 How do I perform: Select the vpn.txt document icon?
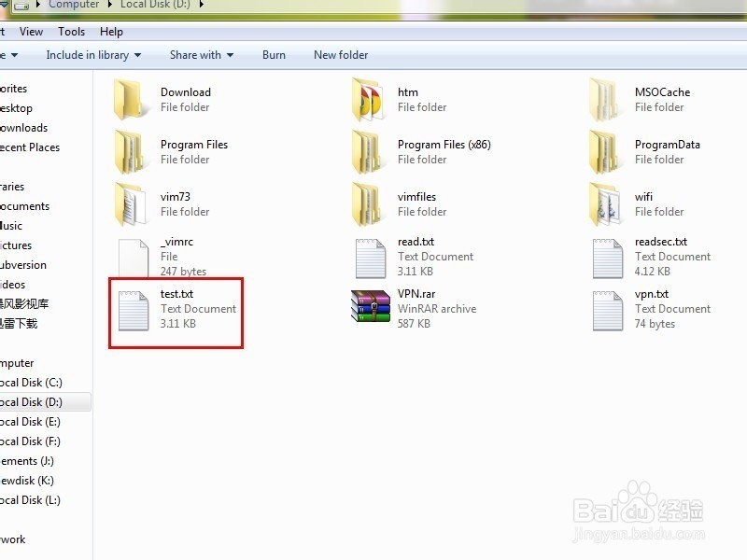(x=608, y=311)
